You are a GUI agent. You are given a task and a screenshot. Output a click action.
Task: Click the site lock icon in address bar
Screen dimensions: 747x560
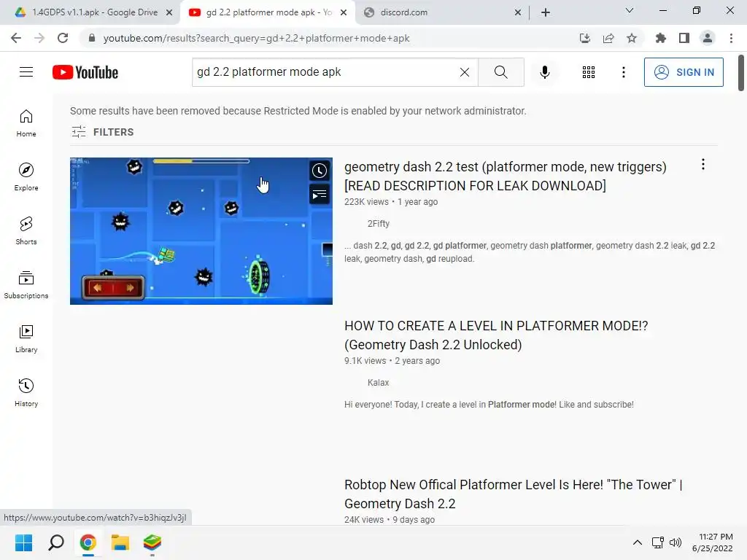pyautogui.click(x=92, y=38)
